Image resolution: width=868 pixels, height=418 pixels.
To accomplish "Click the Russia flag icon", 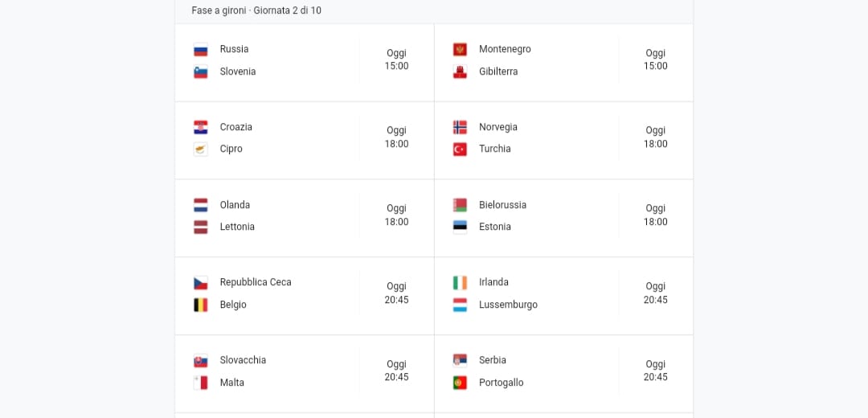I will [200, 49].
